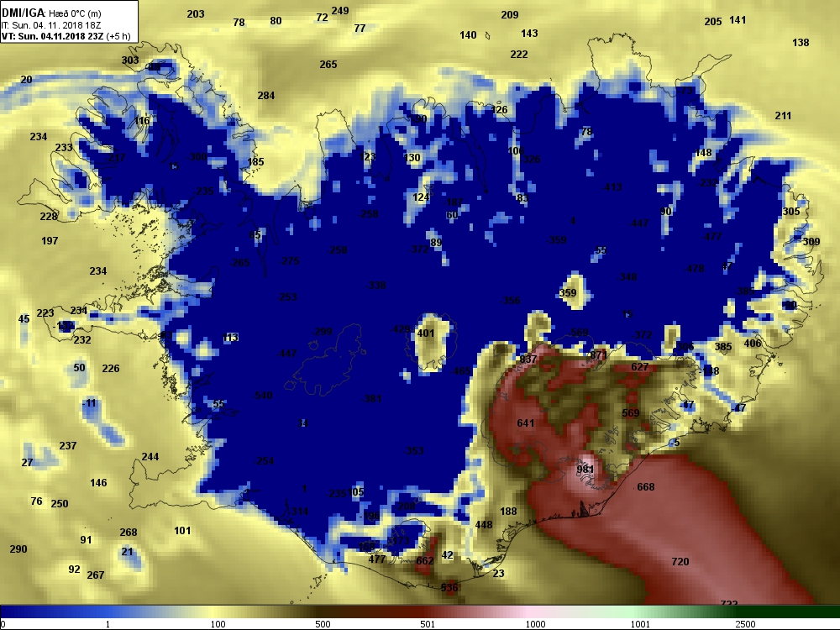This screenshot has width=840, height=630.
Task: Click the map value '237'
Action: 67,446
